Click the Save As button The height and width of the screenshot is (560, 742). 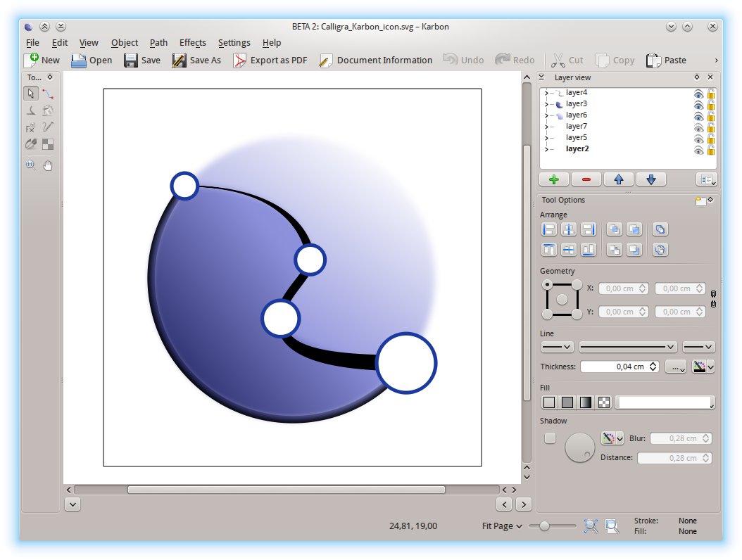(x=196, y=60)
